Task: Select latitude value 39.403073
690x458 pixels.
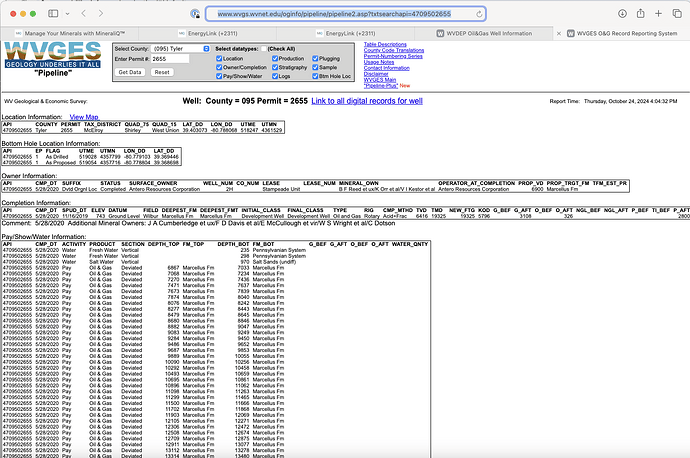Action: 195,130
